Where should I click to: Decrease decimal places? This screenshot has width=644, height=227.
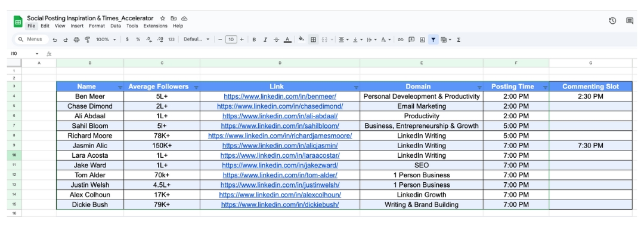pyautogui.click(x=149, y=39)
